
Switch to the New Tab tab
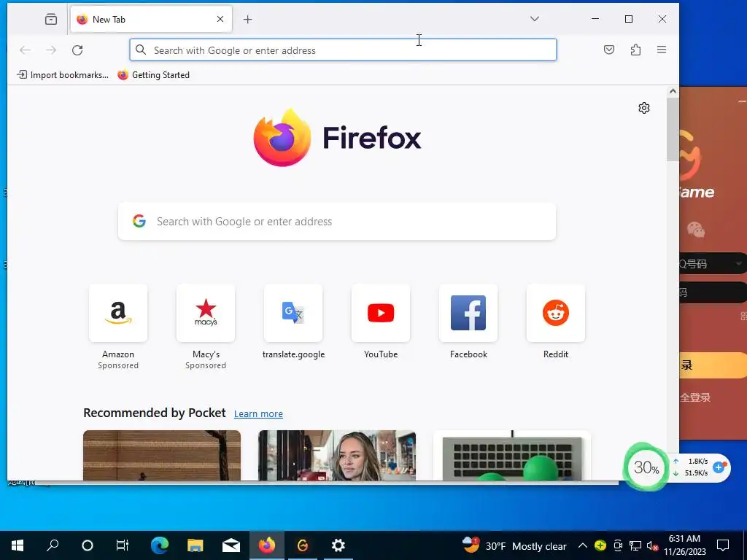pos(151,19)
